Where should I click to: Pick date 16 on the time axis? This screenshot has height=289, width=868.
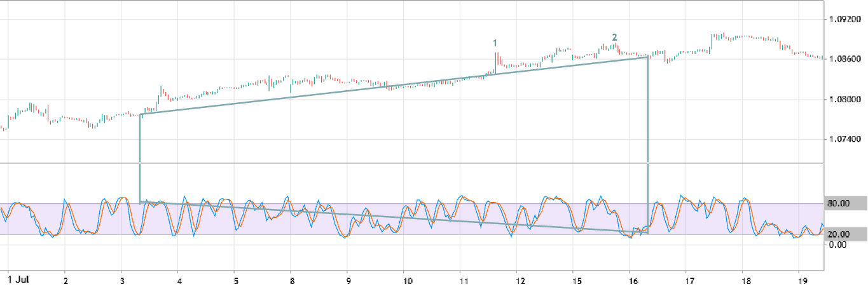[x=633, y=279]
